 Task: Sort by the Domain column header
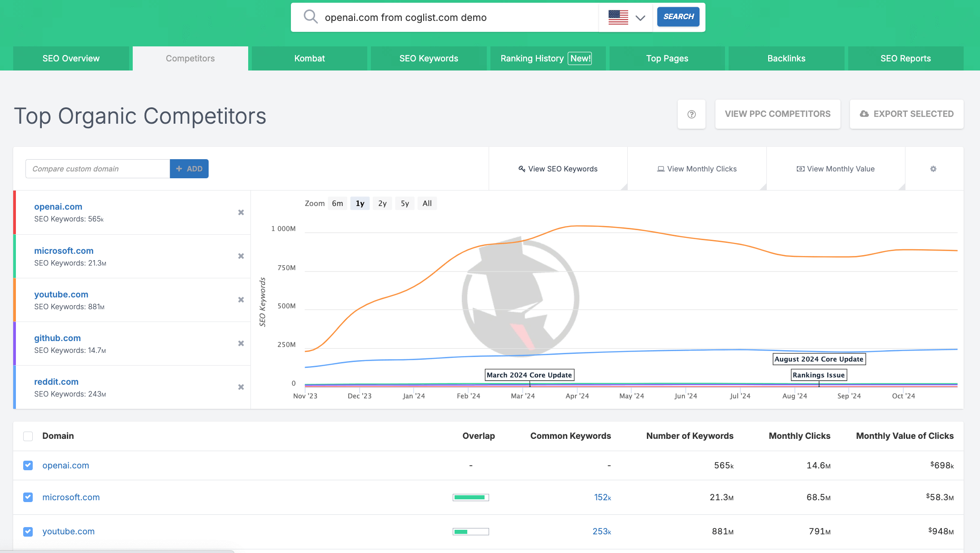tap(58, 436)
